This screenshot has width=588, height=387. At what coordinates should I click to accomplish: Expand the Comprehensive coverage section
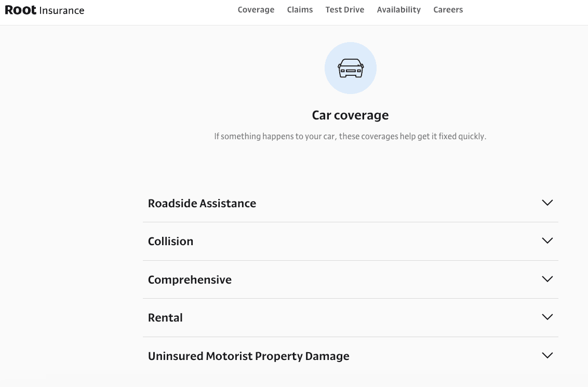click(x=351, y=279)
